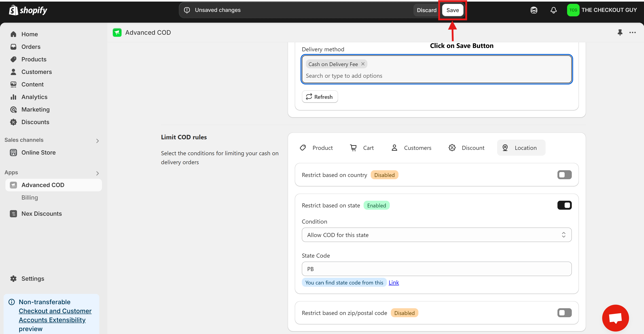Open the Condition dropdown for state
644x334 pixels.
click(x=436, y=235)
